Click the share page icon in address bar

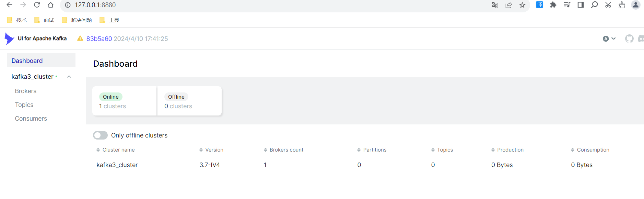(x=508, y=5)
